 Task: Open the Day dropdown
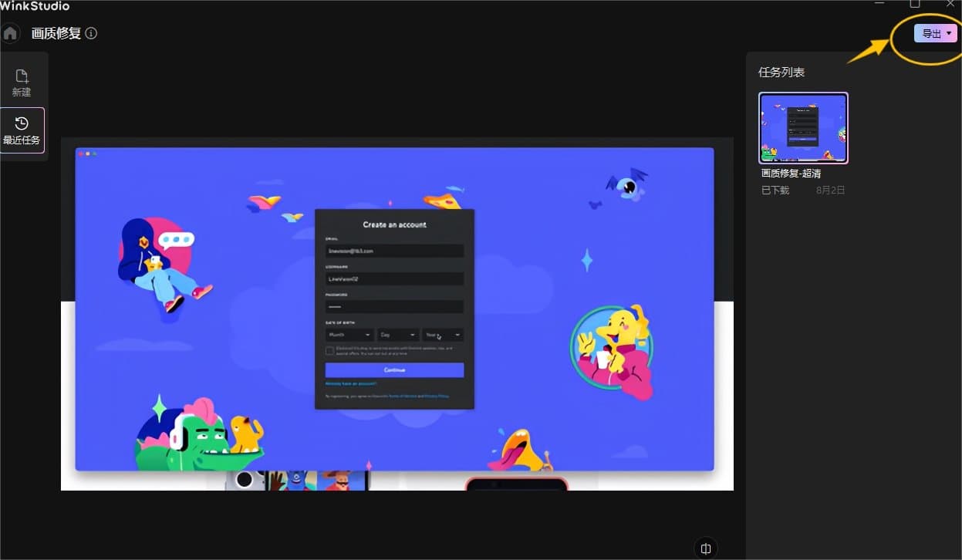point(397,335)
